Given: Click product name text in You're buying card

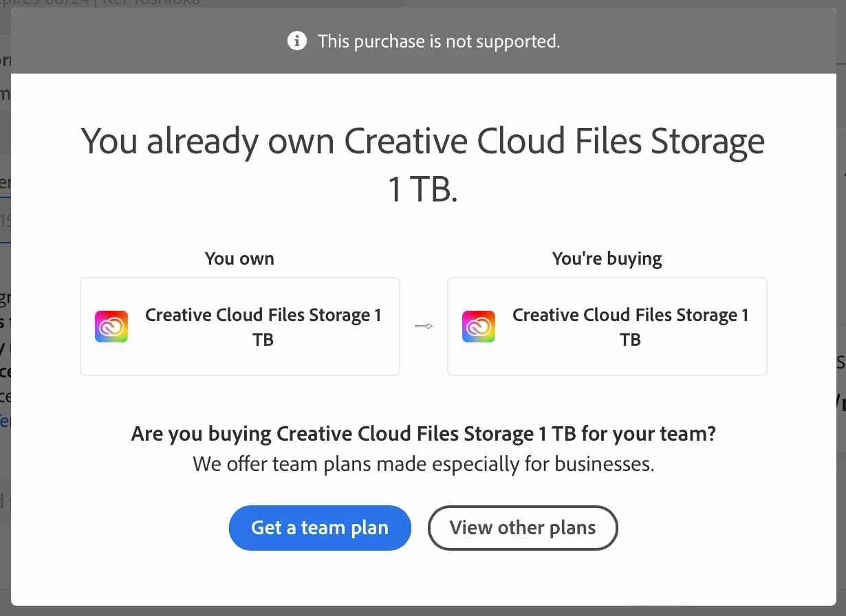Looking at the screenshot, I should click(x=630, y=327).
